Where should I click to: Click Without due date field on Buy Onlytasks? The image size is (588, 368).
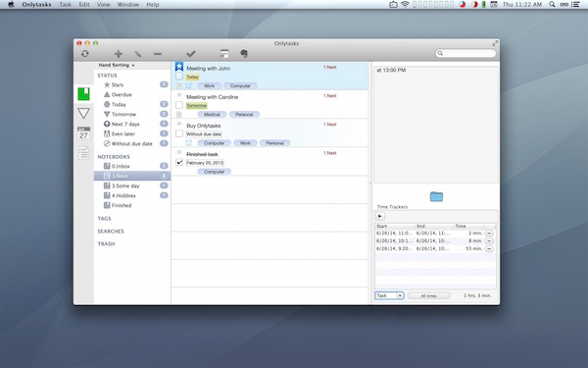204,134
